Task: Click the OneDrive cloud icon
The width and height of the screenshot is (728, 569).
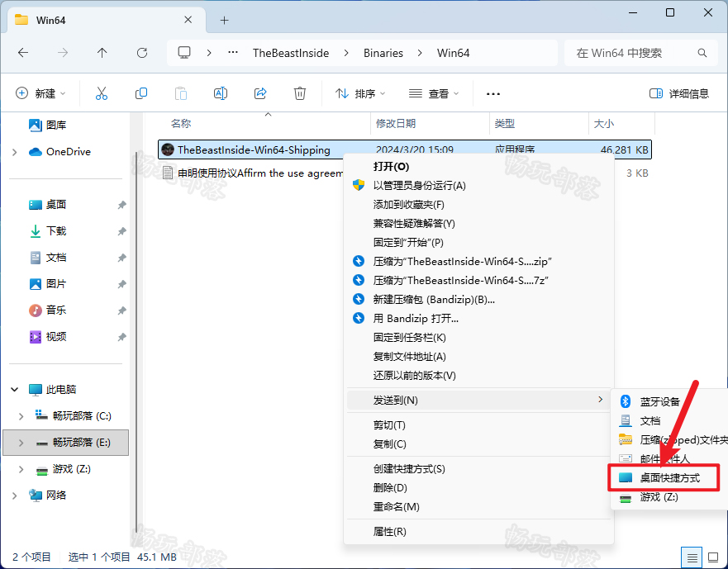Action: 36,152
